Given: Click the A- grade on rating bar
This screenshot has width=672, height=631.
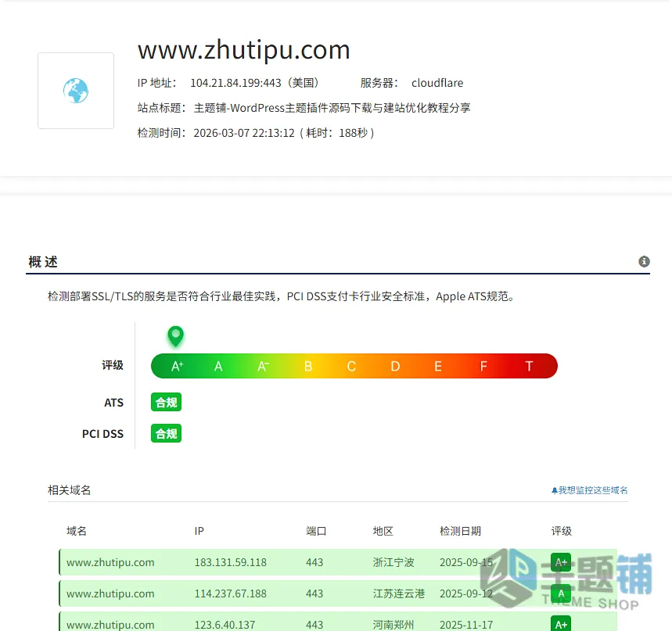Looking at the screenshot, I should click(x=263, y=366).
